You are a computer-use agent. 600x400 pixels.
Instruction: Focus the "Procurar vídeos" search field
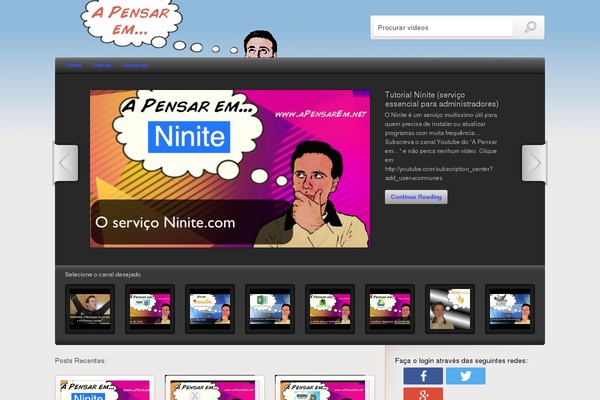pos(443,28)
